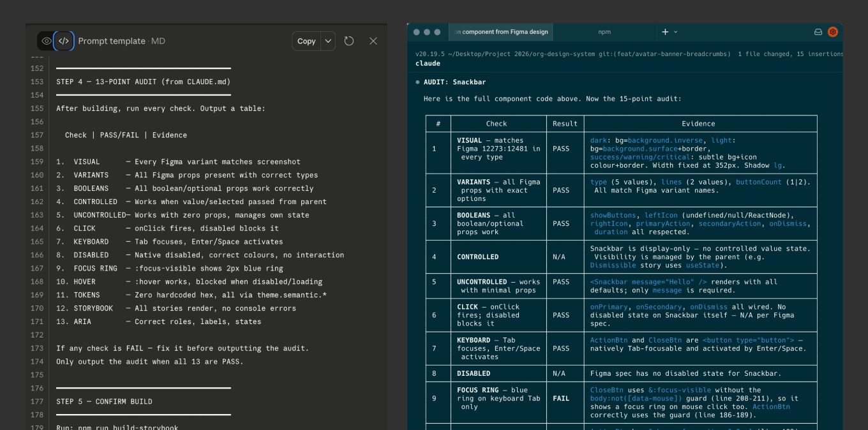Click the VARIANTS check cell in audit table
Viewport: 868px width, 430px height.
click(x=498, y=191)
